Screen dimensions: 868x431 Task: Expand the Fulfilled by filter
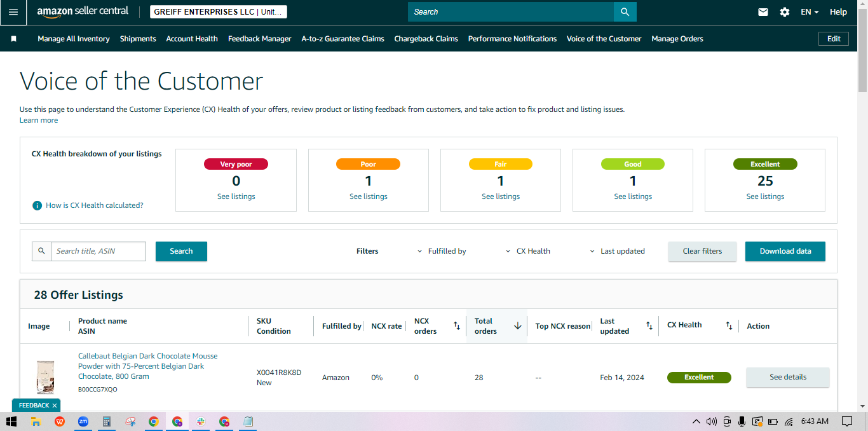pyautogui.click(x=441, y=251)
